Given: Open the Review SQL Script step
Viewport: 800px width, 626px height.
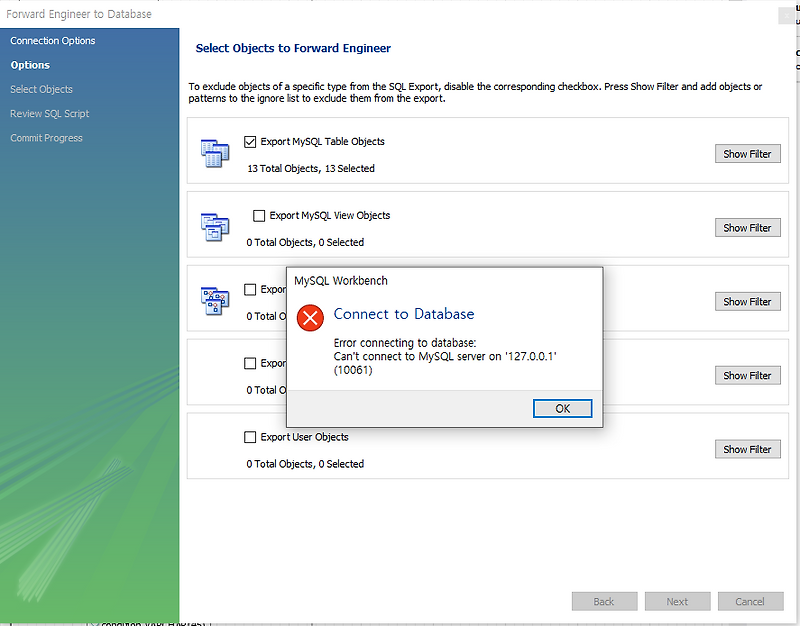Looking at the screenshot, I should (49, 114).
